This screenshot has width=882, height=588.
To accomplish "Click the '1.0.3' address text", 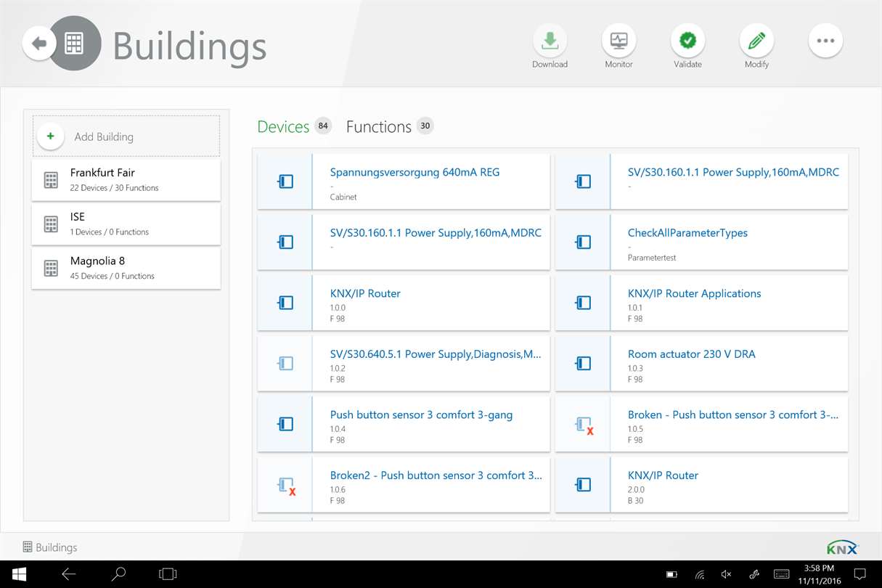I will pyautogui.click(x=635, y=368).
